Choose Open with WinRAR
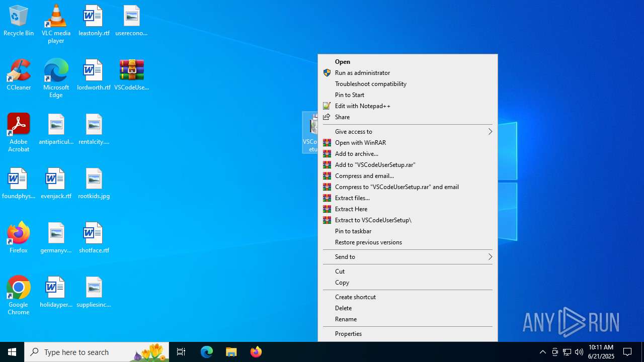 [408, 143]
